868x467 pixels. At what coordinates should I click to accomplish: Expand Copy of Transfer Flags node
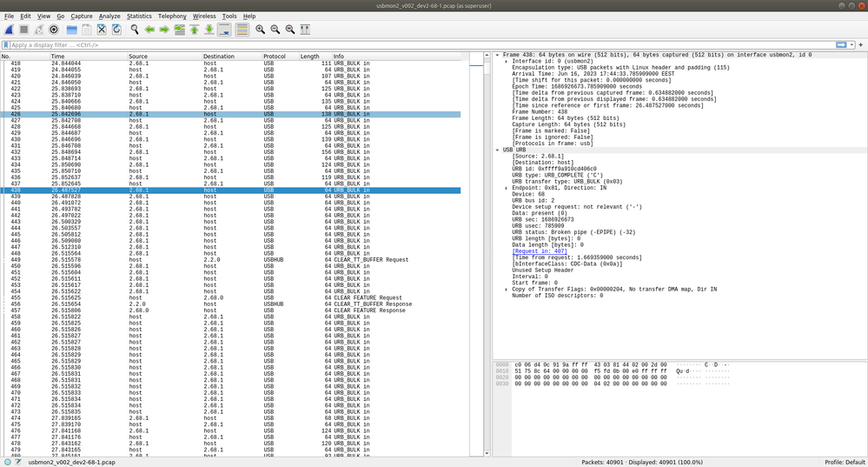tap(506, 290)
